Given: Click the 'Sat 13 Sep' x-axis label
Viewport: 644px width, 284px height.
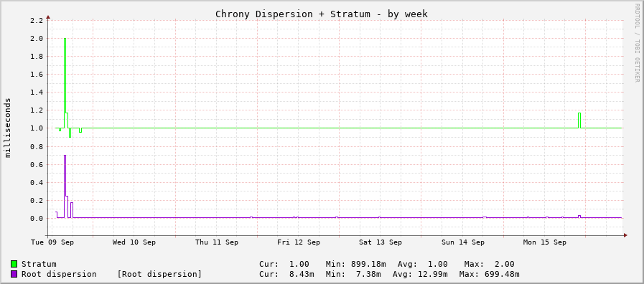Looking at the screenshot, I should pyautogui.click(x=381, y=242).
